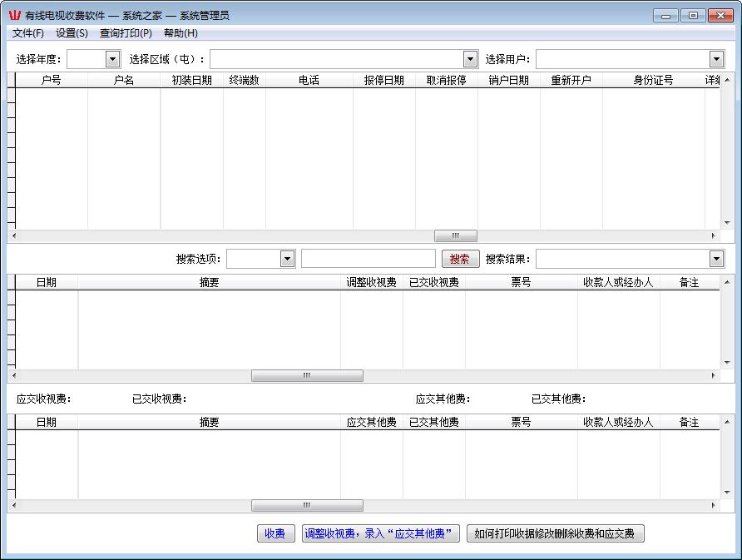Click 如何打印收据修改删除收费和应交费 button
Image resolution: width=742 pixels, height=560 pixels.
[555, 533]
